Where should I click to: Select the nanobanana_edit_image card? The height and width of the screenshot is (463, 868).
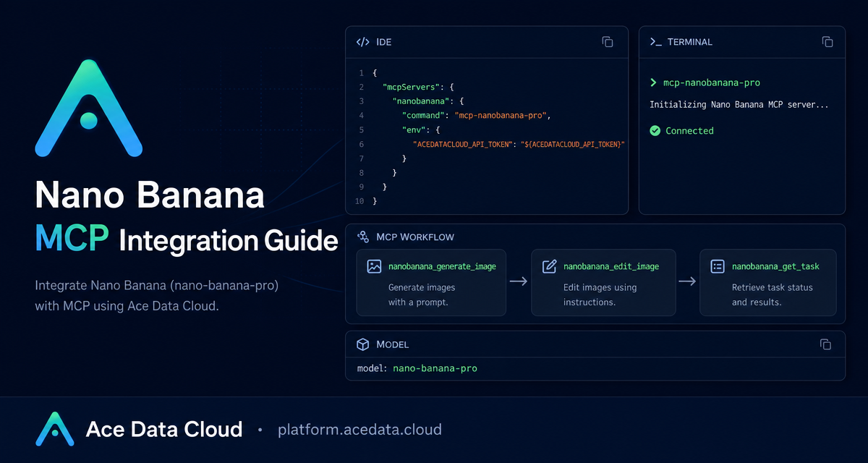603,283
